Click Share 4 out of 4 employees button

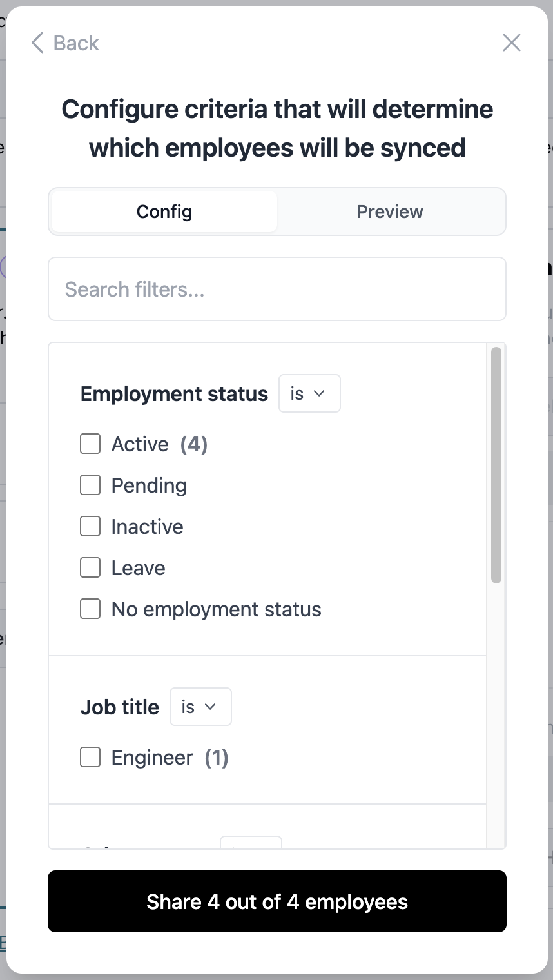pyautogui.click(x=277, y=901)
